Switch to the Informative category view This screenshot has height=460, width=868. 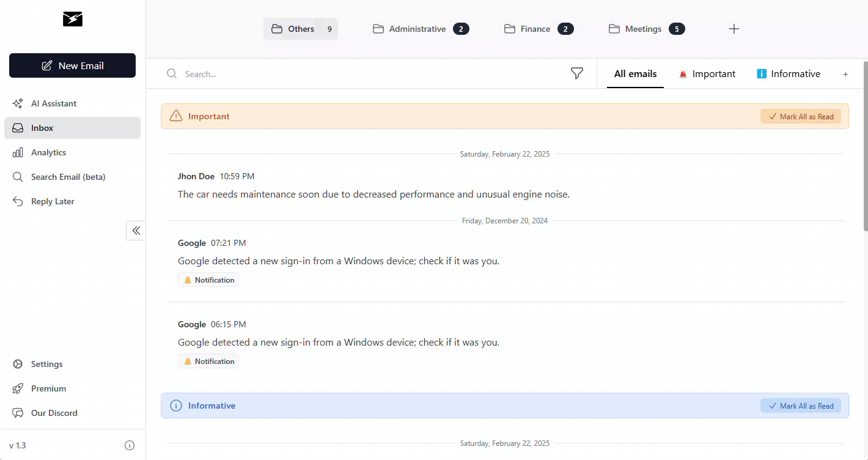[x=789, y=73]
